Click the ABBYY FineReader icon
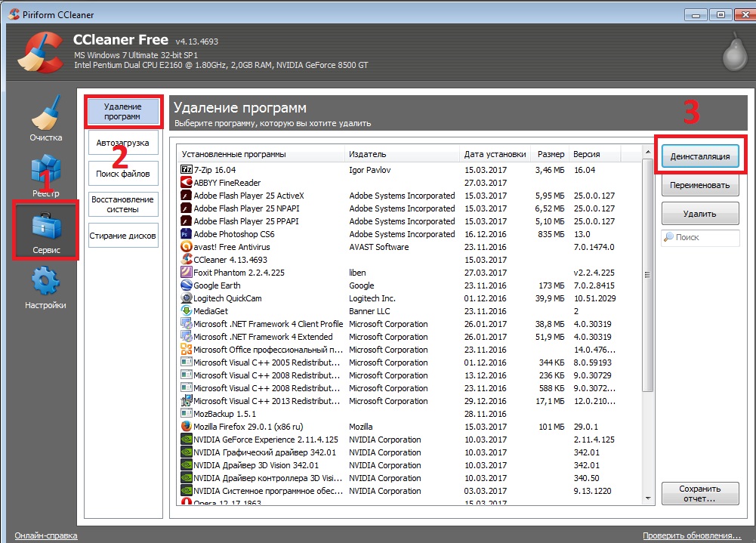 point(186,182)
